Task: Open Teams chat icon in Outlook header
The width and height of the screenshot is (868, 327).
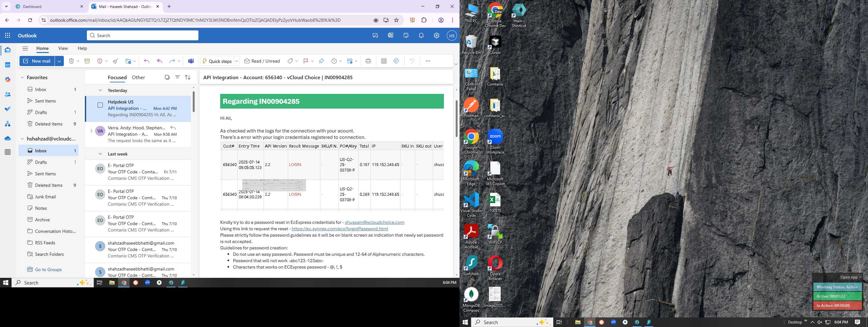Action: 375,35
